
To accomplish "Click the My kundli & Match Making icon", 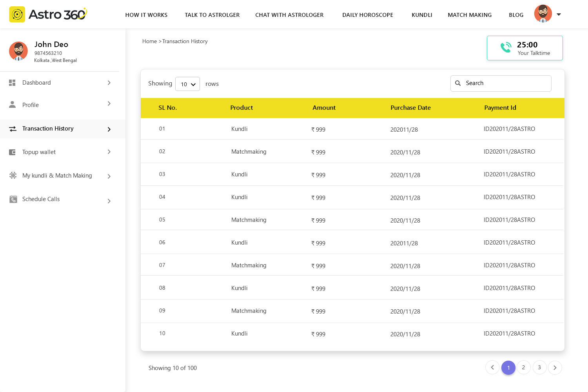I will click(x=13, y=175).
